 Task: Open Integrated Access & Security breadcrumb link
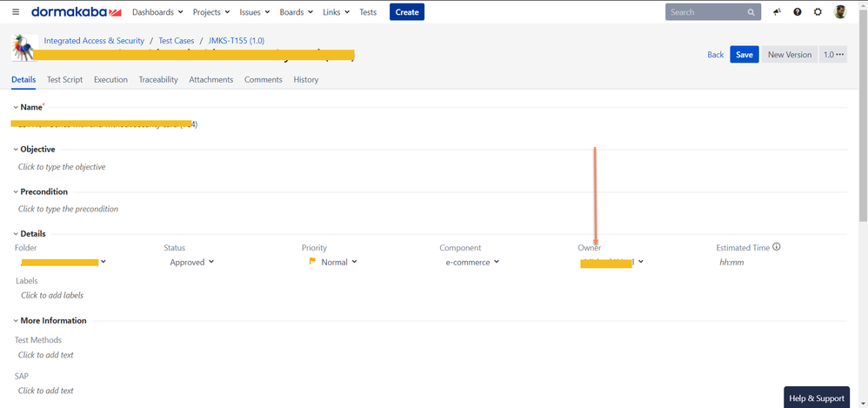pyautogui.click(x=94, y=40)
